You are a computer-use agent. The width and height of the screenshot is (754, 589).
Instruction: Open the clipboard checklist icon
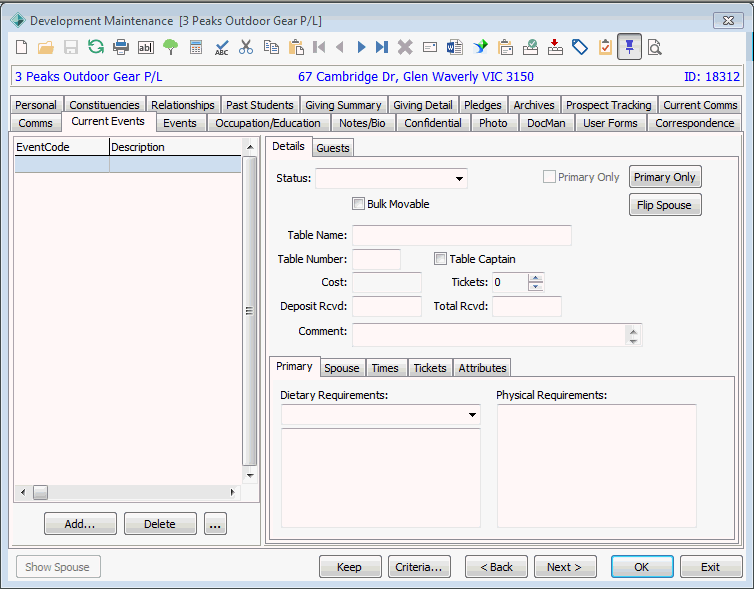tap(605, 47)
